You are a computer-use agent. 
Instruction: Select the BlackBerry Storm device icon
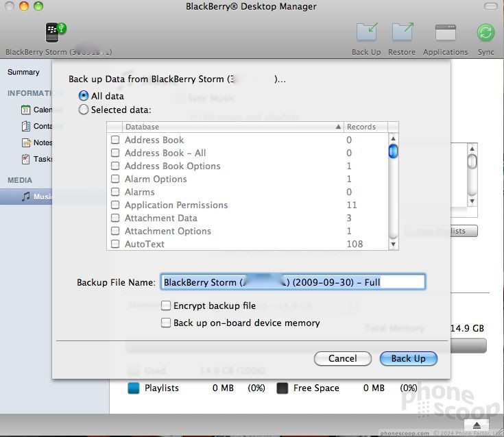[x=55, y=32]
